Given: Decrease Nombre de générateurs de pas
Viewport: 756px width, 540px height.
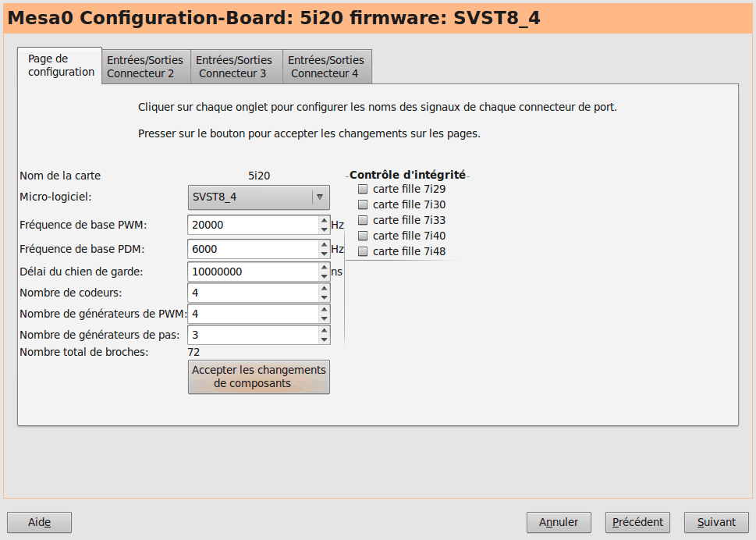Looking at the screenshot, I should pos(324,339).
